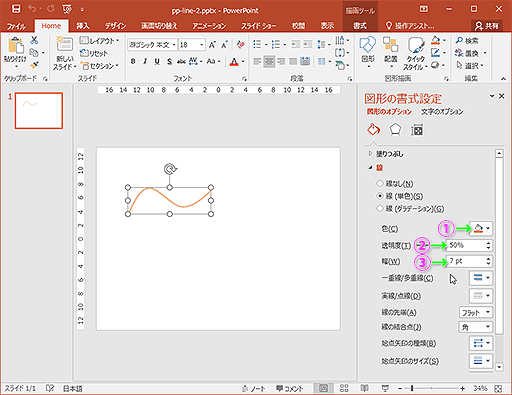Switch to the 挿入 (Insert) tab

(x=82, y=26)
